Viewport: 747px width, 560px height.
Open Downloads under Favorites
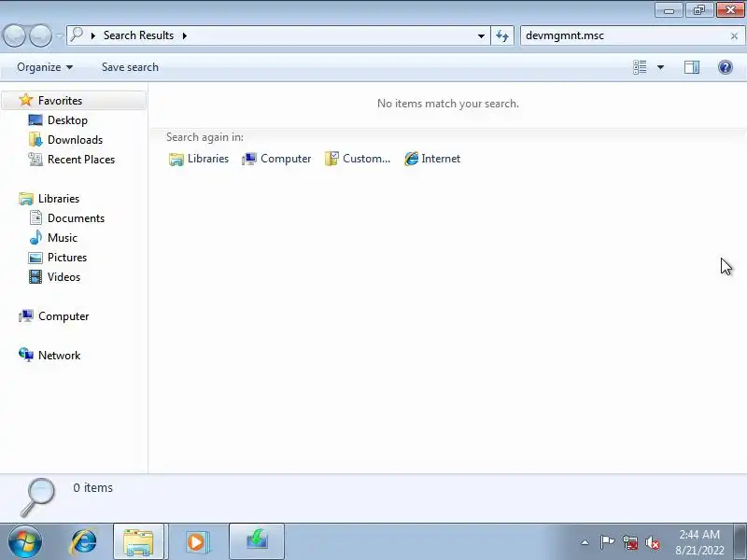pyautogui.click(x=76, y=139)
